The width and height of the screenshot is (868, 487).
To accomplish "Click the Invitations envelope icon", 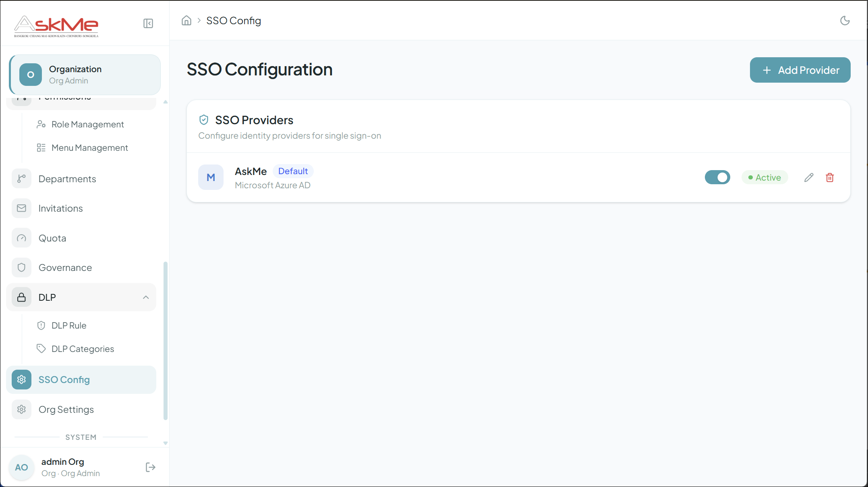I will (21, 208).
